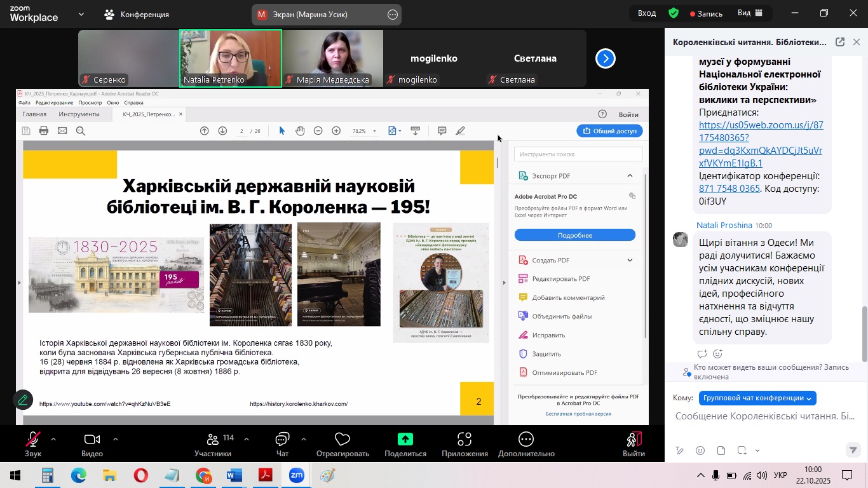The width and height of the screenshot is (868, 488).
Task: Show next participants with the arrow button
Action: pos(605,58)
